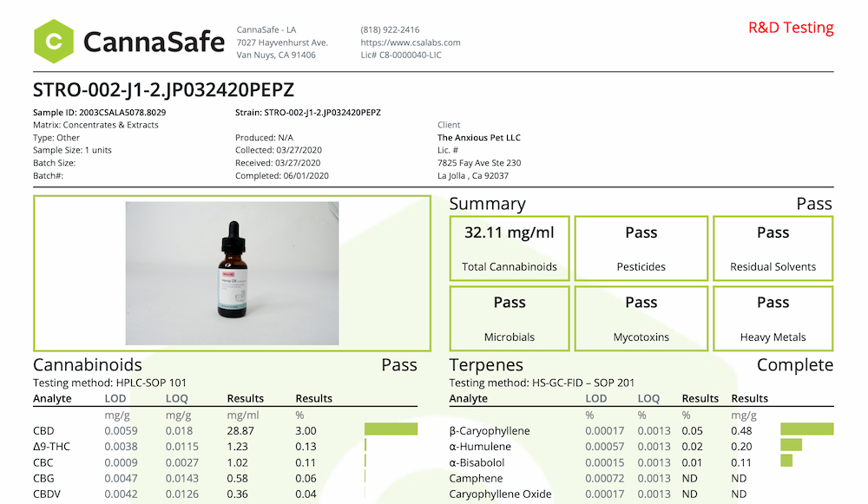
Task: Click the title STRO-002-J1-2.JP032420PEPZ
Action: coord(163,89)
